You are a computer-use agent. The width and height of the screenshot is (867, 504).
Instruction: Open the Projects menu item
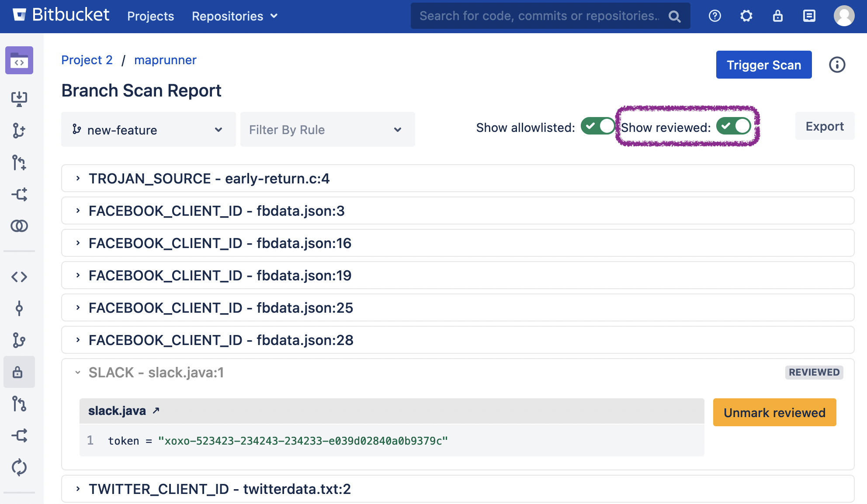(x=150, y=16)
